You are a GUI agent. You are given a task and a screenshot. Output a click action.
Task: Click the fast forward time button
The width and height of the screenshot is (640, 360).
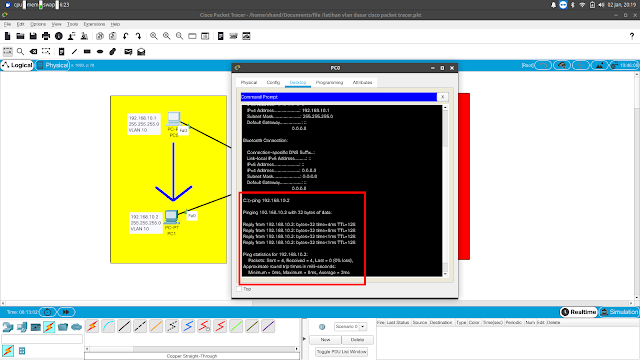click(x=66, y=312)
